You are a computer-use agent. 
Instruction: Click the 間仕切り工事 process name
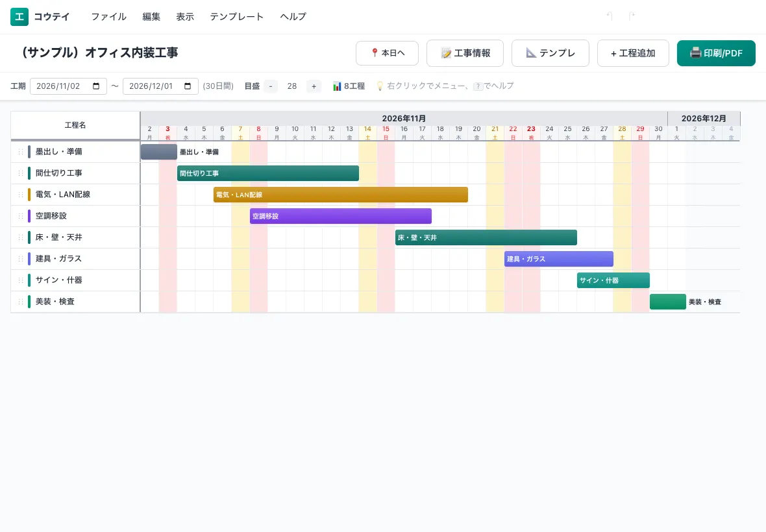(58, 173)
